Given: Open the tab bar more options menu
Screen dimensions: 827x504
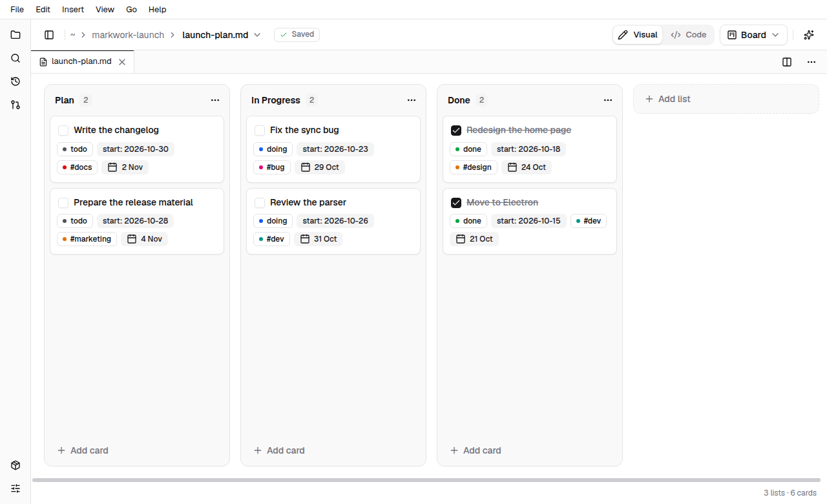Looking at the screenshot, I should click(x=811, y=62).
